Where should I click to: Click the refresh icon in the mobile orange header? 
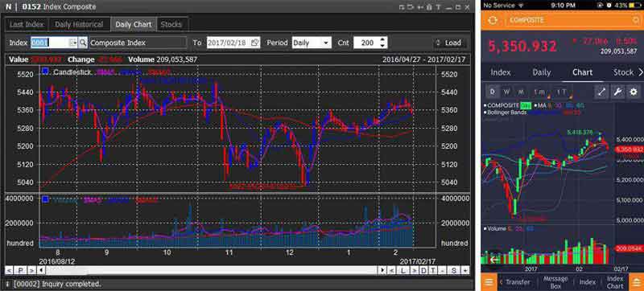[493, 20]
